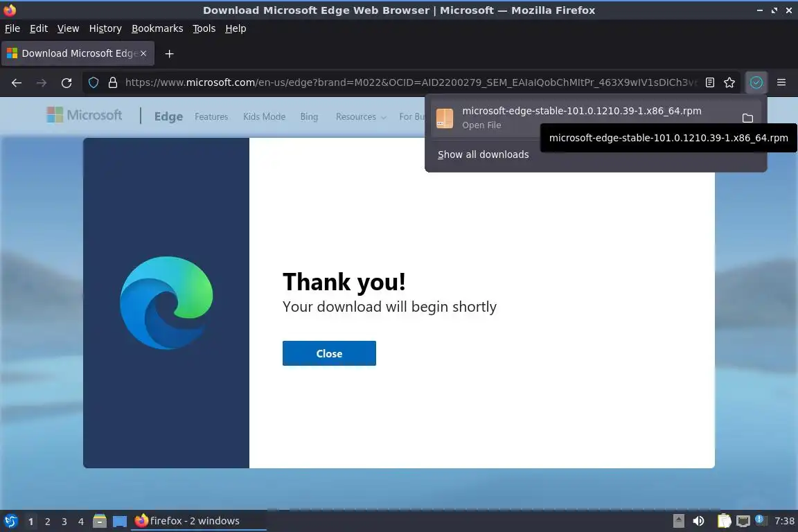The width and height of the screenshot is (798, 532).
Task: Click the Edge logo in the dialog
Action: coord(166,303)
